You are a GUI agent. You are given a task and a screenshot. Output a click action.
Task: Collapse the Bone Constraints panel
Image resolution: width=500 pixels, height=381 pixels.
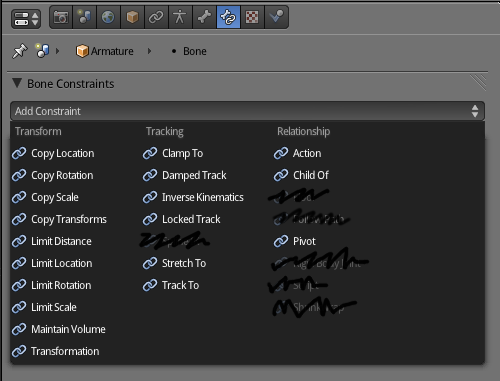coord(17,83)
